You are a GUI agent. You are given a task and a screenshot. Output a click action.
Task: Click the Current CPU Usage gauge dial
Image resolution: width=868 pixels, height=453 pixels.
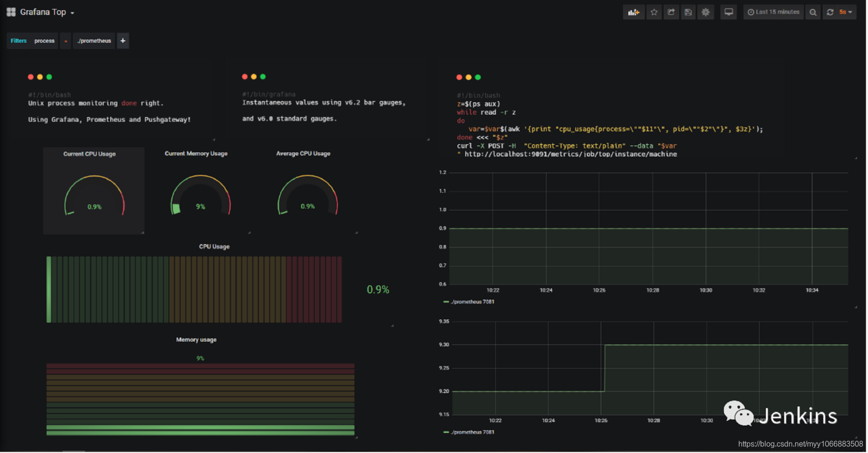click(x=94, y=196)
